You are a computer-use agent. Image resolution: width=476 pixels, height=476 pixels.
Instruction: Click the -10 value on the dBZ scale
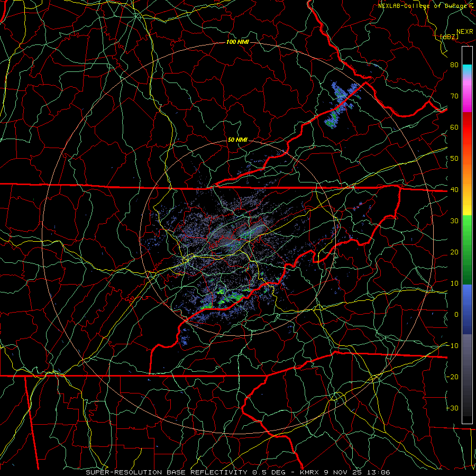point(453,345)
